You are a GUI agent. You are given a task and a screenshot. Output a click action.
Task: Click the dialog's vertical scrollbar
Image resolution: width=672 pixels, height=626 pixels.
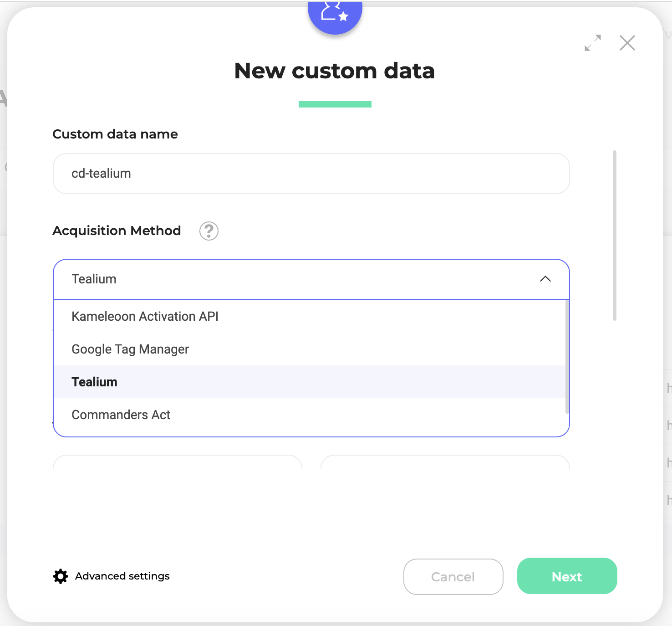click(615, 235)
